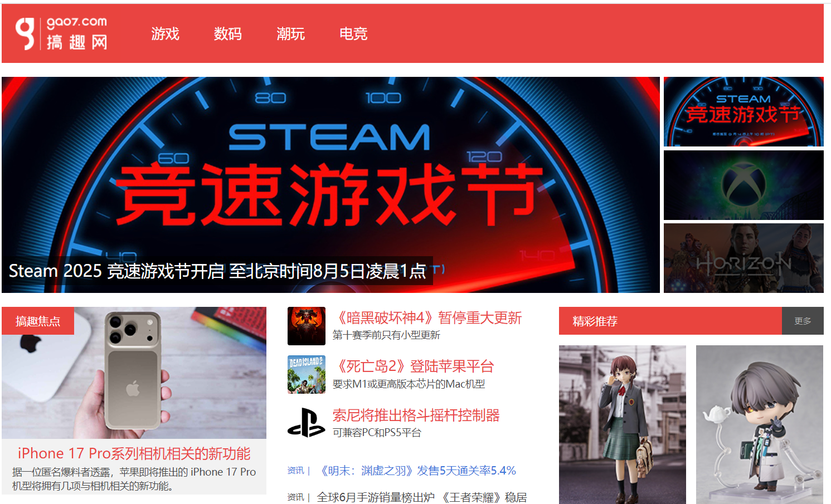Click the 资讯 label next to 明末 headline
Image resolution: width=831 pixels, height=504 pixels.
tap(296, 471)
